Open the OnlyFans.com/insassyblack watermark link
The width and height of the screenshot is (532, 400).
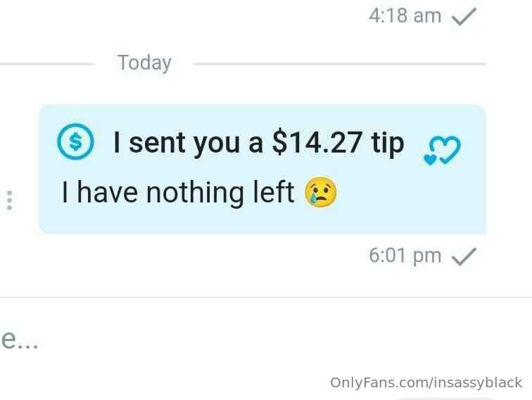[426, 382]
